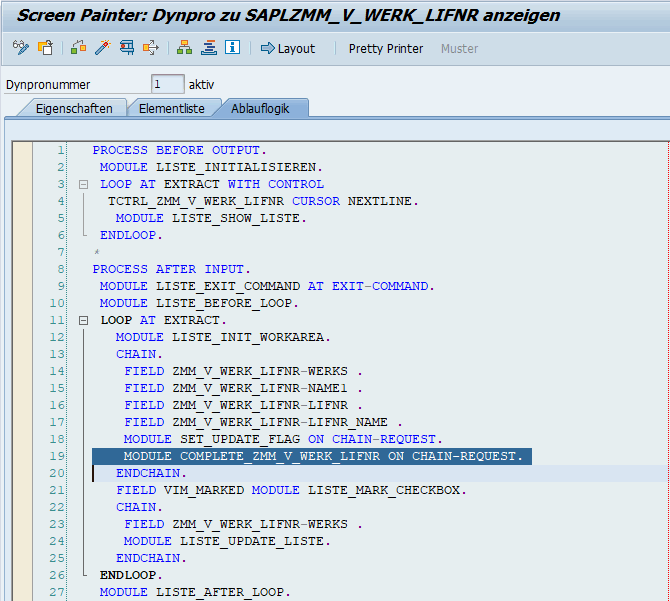Click MODULE LISTE_EXIT_COMMAND AT EXIT-COMMAND line
The image size is (670, 601).
tap(267, 286)
